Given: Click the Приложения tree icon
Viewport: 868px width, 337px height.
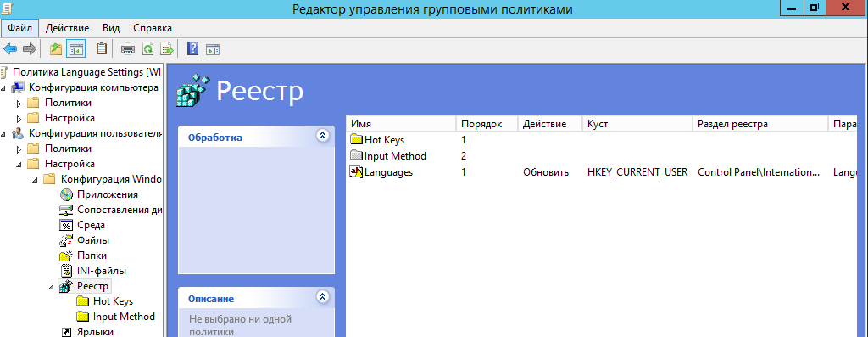Looking at the screenshot, I should click(66, 194).
